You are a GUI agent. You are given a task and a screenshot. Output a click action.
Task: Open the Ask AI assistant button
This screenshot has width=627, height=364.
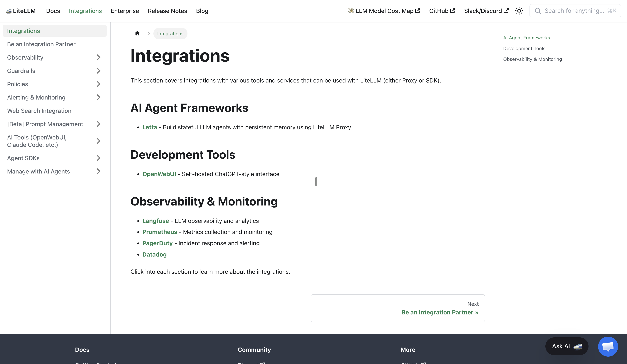coord(567,346)
